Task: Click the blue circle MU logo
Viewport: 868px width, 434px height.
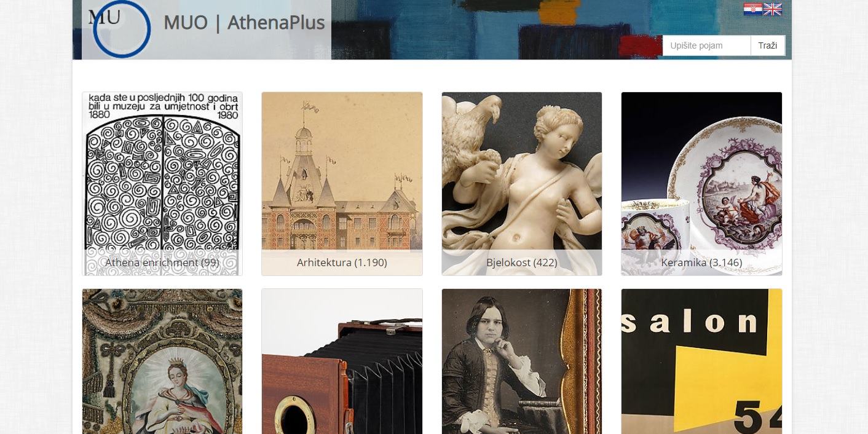Action: (x=122, y=29)
